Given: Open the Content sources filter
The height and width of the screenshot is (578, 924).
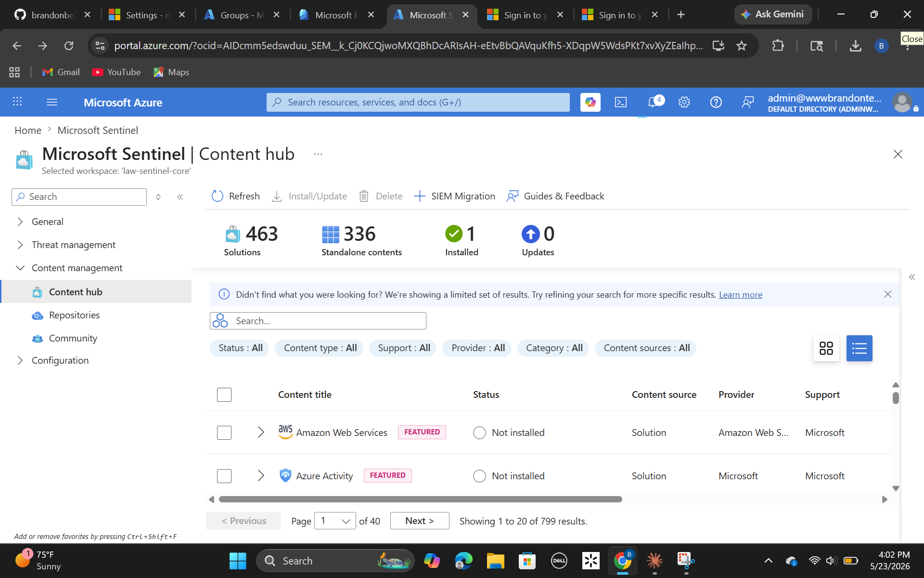Looking at the screenshot, I should coord(646,348).
